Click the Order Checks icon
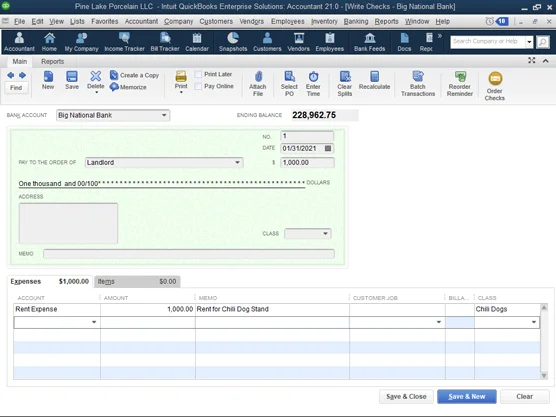556x417 pixels. [x=495, y=78]
